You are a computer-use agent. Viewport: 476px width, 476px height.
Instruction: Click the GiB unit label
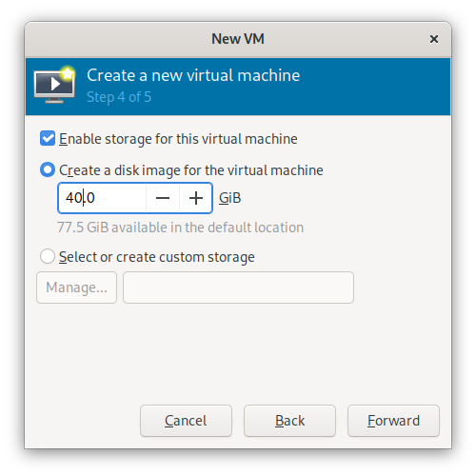pyautogui.click(x=230, y=198)
